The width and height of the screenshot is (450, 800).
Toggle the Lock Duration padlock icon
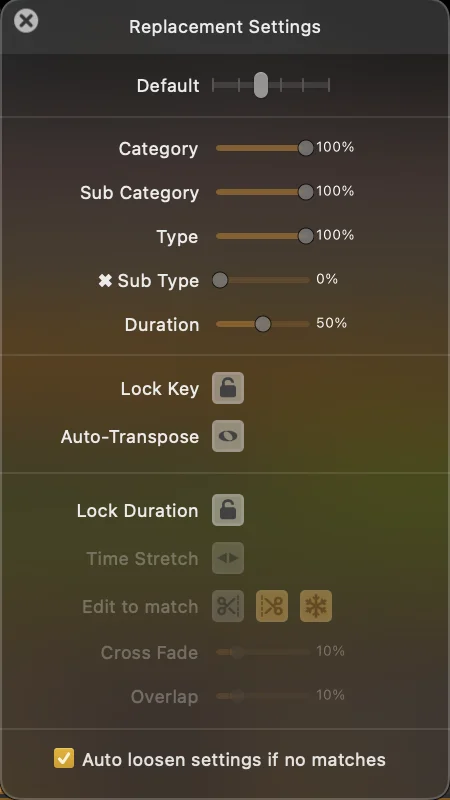point(228,510)
